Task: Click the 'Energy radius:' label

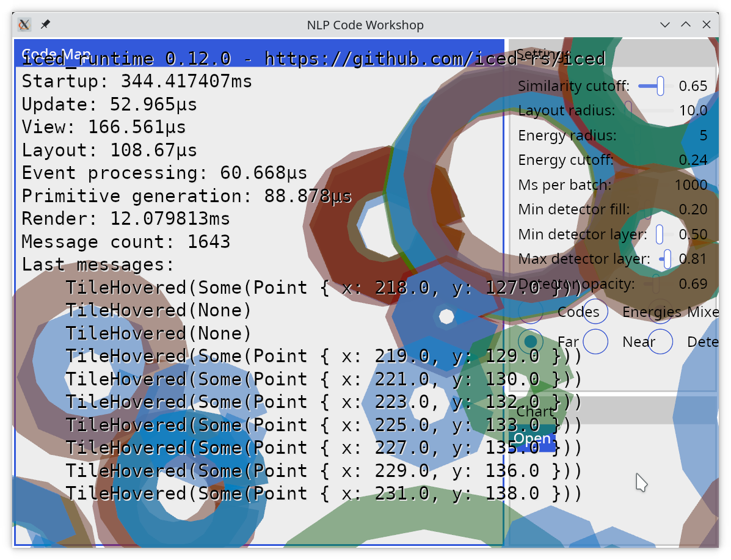Action: click(567, 135)
